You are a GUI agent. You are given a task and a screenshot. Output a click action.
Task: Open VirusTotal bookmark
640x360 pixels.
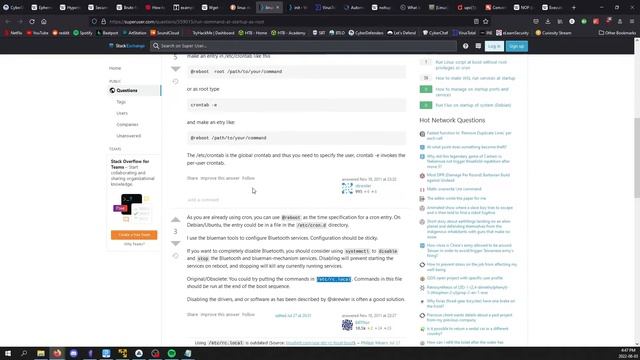(x=464, y=33)
